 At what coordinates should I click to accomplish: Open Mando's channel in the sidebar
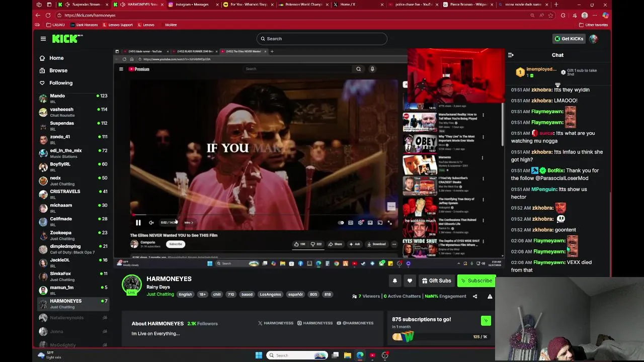pos(73,98)
